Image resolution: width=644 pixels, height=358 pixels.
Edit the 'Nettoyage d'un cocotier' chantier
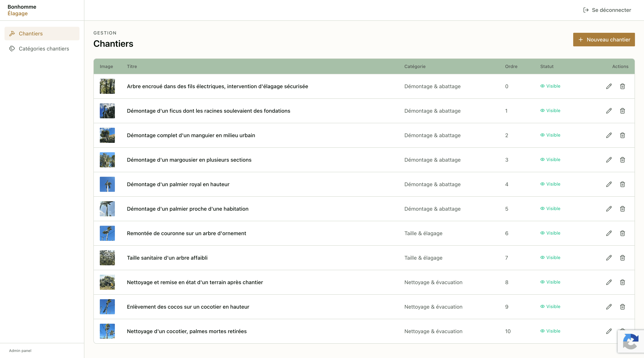609,331
